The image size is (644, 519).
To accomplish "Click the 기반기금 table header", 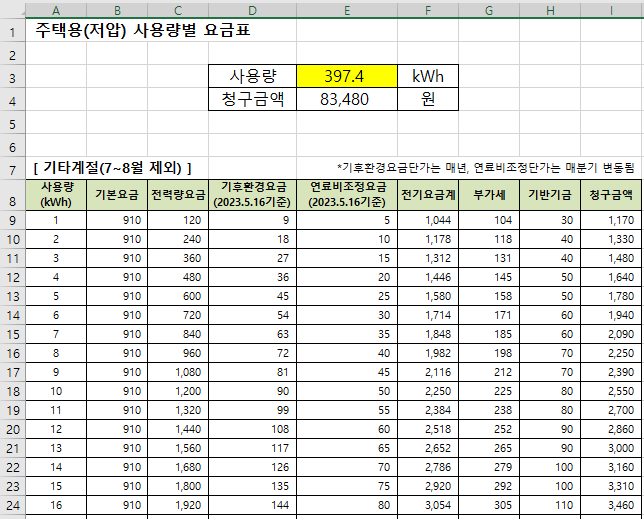I will tap(550, 195).
